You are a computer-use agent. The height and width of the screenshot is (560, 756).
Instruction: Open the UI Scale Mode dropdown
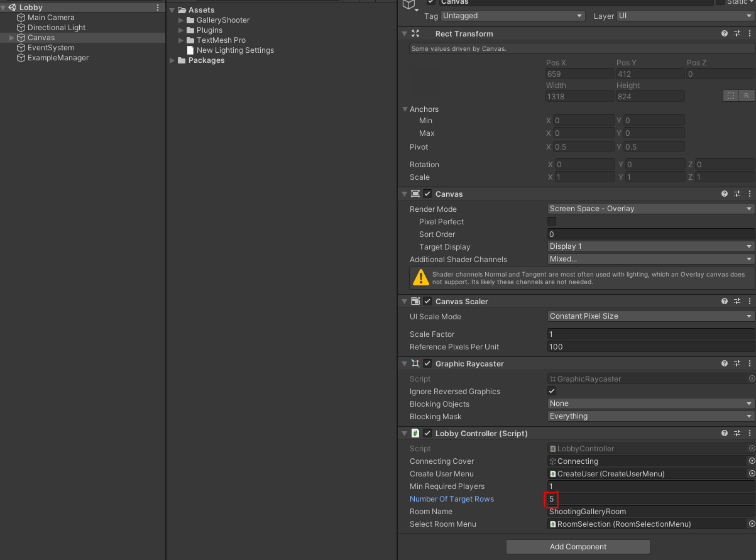click(650, 316)
